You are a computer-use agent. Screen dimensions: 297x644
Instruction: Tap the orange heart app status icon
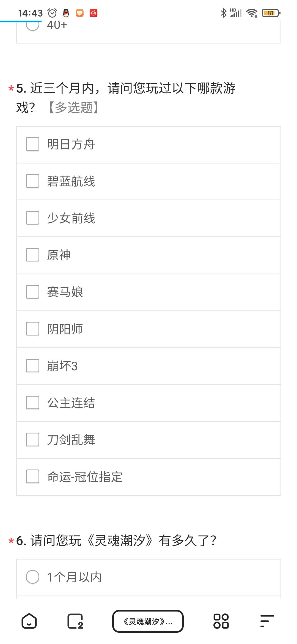click(x=80, y=13)
